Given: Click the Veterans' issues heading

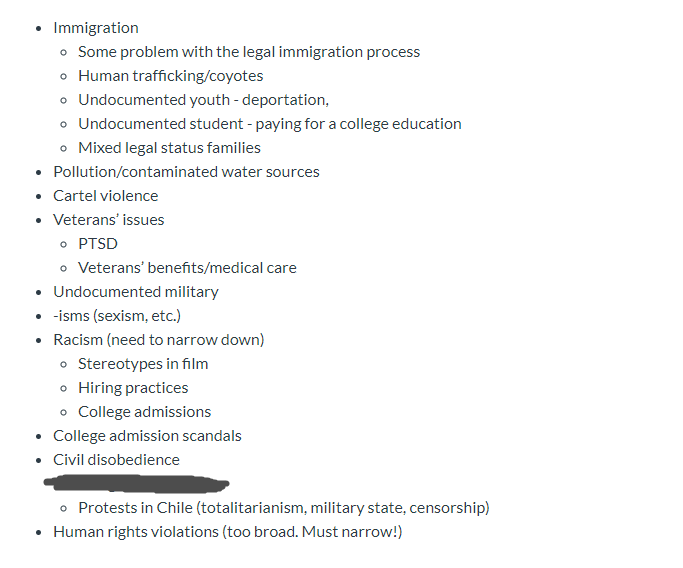Looking at the screenshot, I should click(x=108, y=220).
